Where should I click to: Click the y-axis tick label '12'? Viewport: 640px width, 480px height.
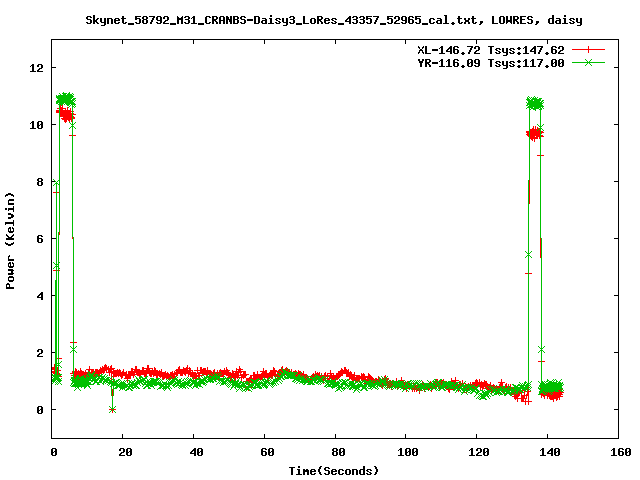click(x=36, y=68)
